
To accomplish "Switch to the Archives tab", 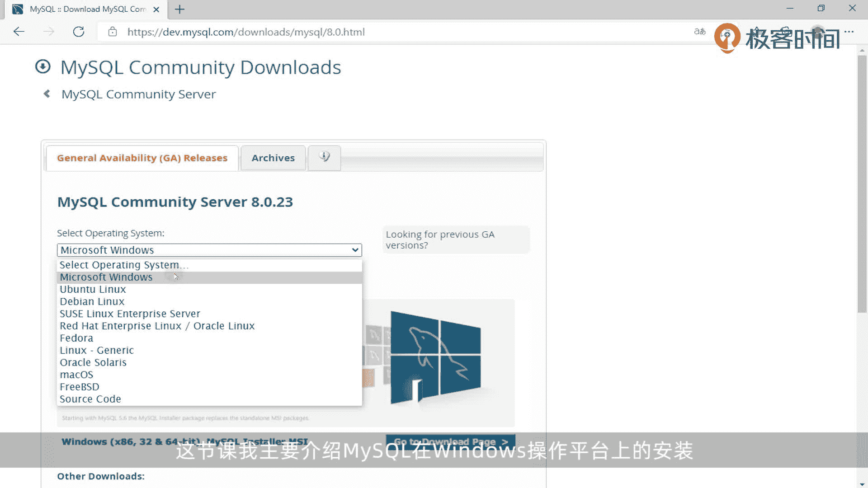I will (273, 158).
